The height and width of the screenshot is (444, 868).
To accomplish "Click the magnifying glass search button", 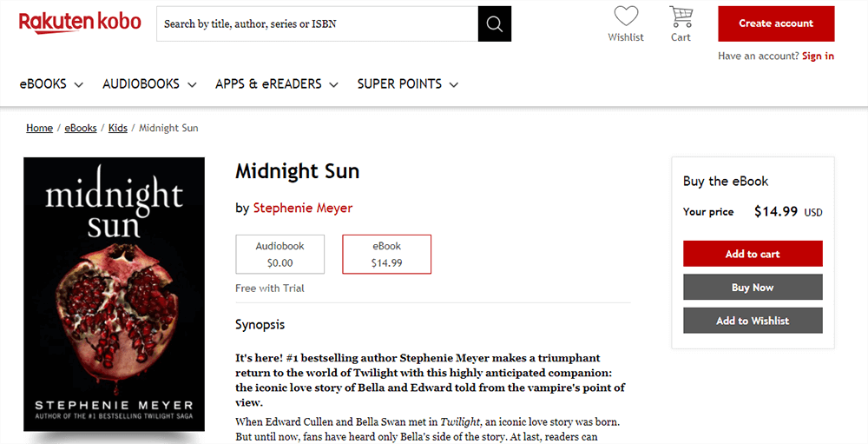I will [x=495, y=23].
